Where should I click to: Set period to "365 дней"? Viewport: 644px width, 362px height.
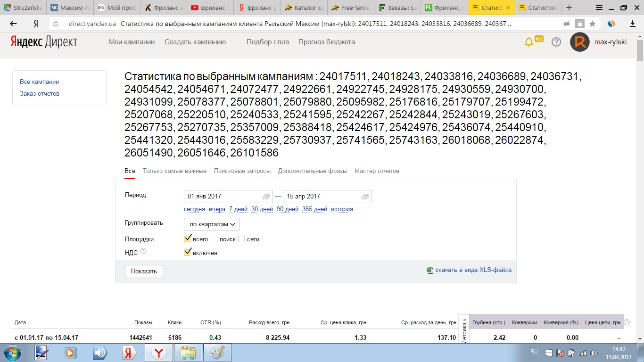314,209
